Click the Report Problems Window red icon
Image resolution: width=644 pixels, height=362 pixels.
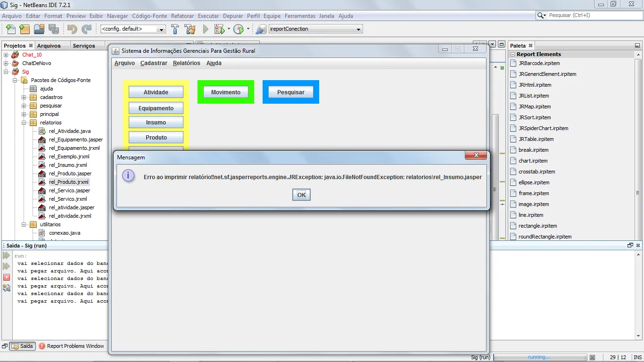[42, 346]
